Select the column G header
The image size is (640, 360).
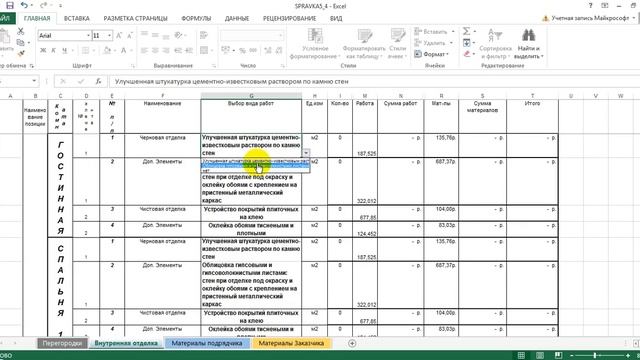251,96
